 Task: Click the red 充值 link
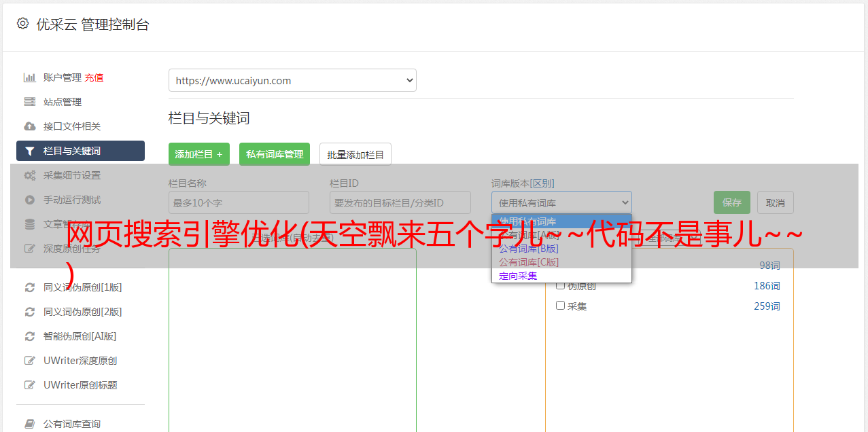coord(94,77)
